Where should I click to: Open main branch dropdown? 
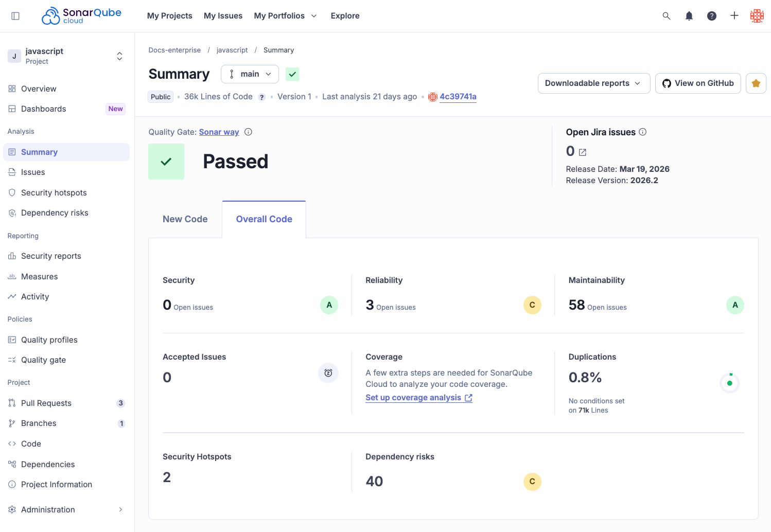250,74
